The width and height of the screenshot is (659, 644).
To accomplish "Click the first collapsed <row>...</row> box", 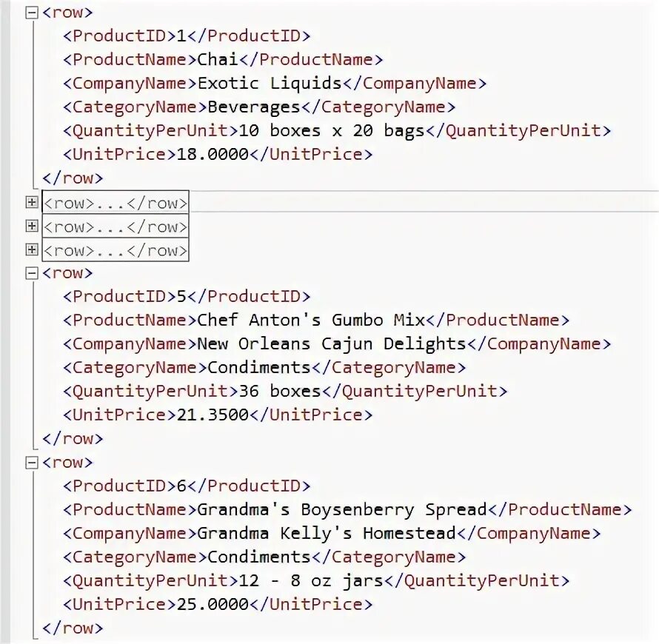I will tap(116, 203).
